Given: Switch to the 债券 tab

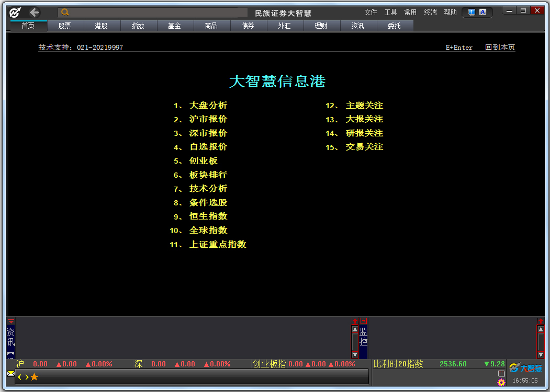Looking at the screenshot, I should [x=249, y=26].
